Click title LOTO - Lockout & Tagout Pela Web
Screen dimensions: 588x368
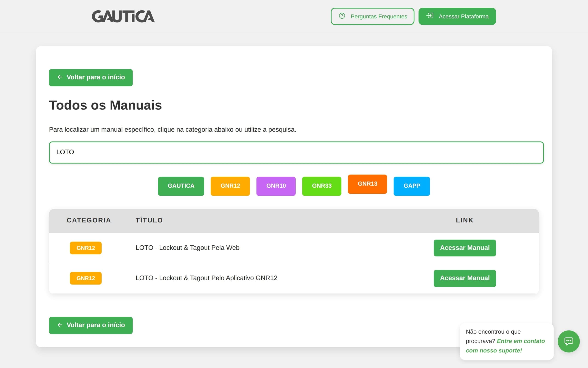click(x=187, y=248)
